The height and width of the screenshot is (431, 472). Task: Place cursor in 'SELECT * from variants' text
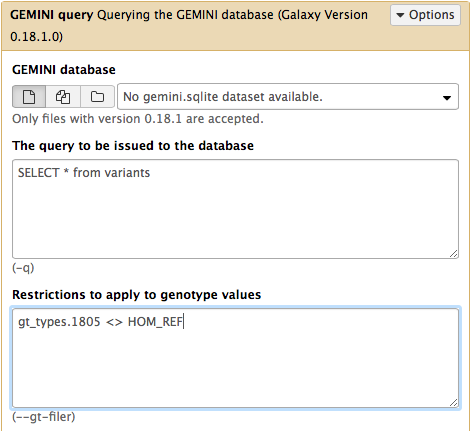coord(84,173)
